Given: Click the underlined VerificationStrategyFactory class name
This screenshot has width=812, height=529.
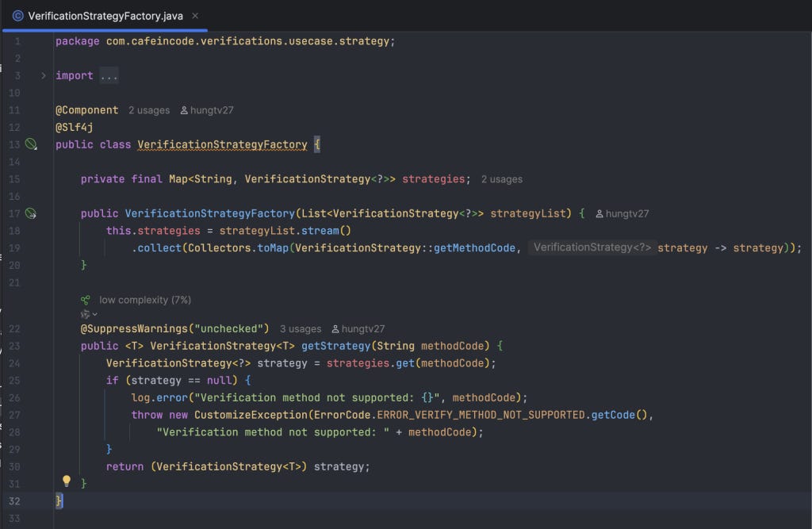Looking at the screenshot, I should [222, 144].
